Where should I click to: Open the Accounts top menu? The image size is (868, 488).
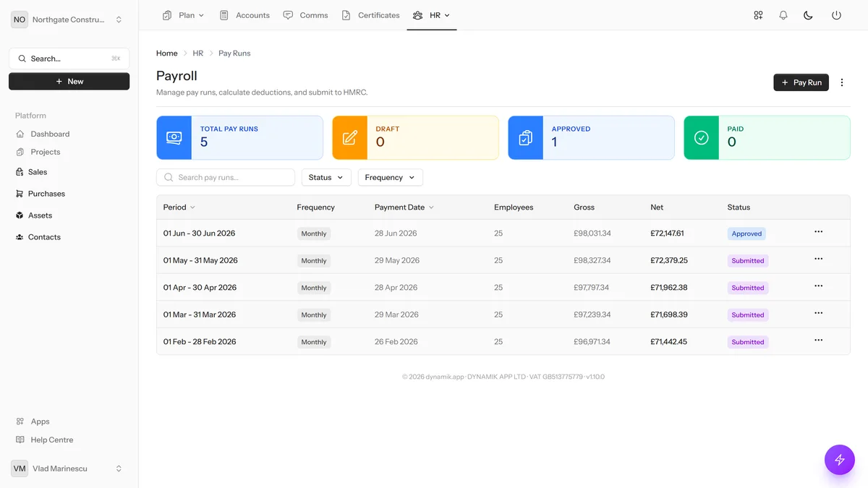[x=245, y=15]
